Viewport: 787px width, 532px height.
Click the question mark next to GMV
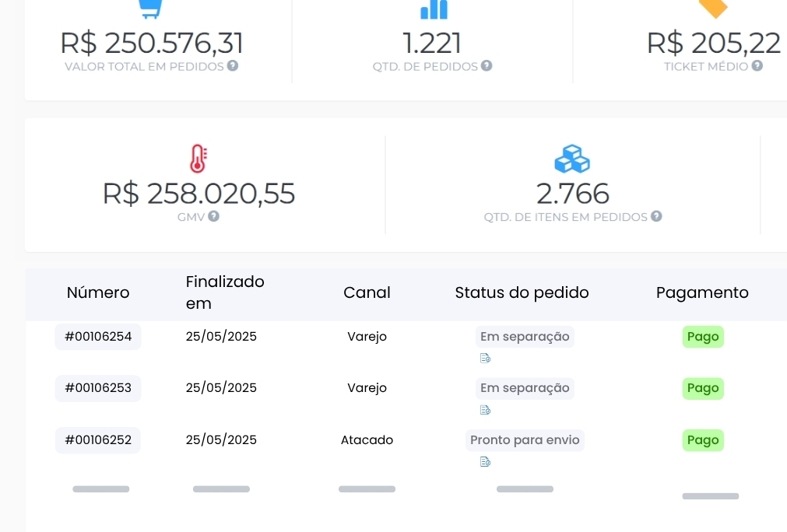(x=213, y=216)
